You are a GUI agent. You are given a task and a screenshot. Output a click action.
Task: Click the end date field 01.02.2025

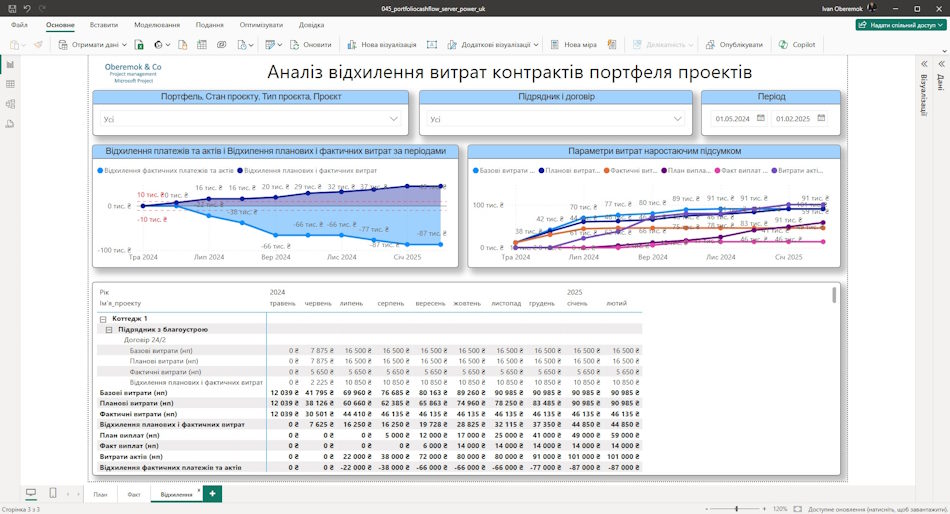click(792, 119)
